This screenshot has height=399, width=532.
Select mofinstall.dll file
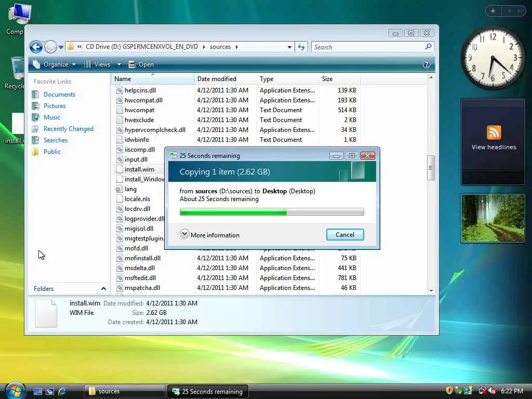click(x=142, y=258)
